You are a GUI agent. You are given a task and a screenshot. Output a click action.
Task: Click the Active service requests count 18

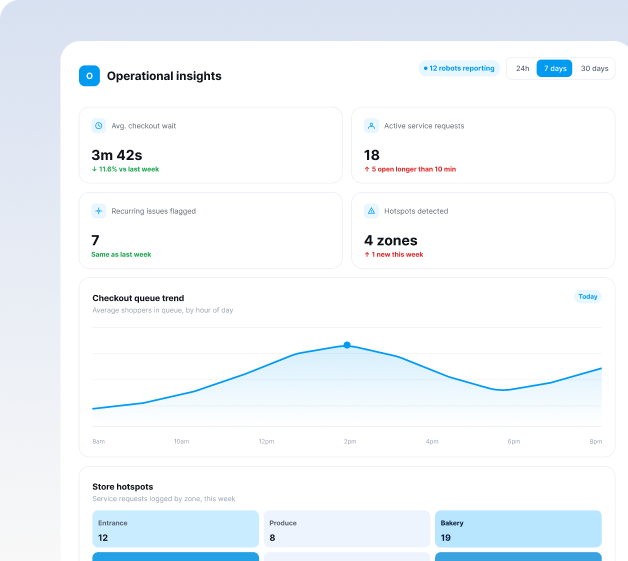coord(372,155)
